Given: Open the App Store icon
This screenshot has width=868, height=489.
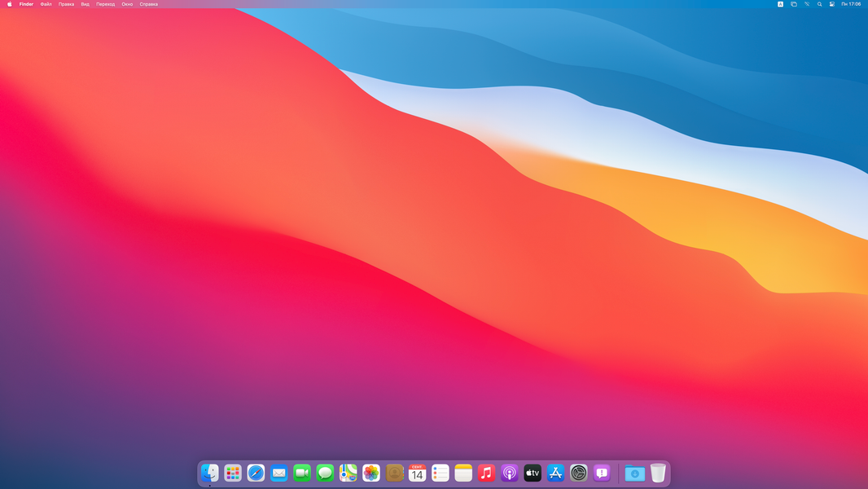Looking at the screenshot, I should 556,473.
